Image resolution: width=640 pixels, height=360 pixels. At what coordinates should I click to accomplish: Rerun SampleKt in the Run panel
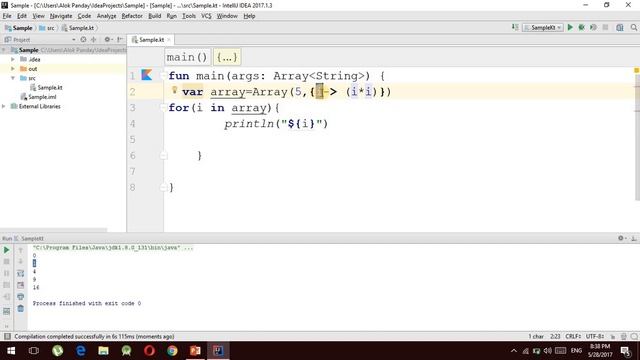point(7,250)
